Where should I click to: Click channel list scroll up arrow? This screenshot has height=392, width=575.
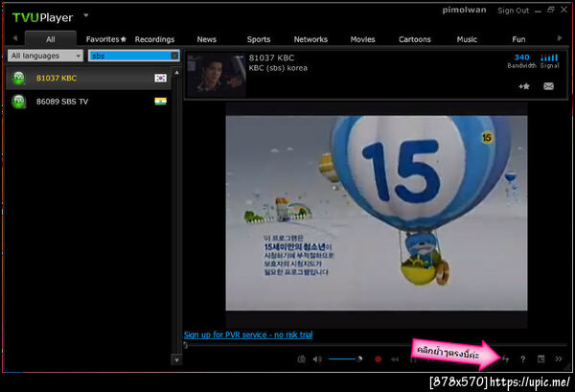tap(176, 73)
